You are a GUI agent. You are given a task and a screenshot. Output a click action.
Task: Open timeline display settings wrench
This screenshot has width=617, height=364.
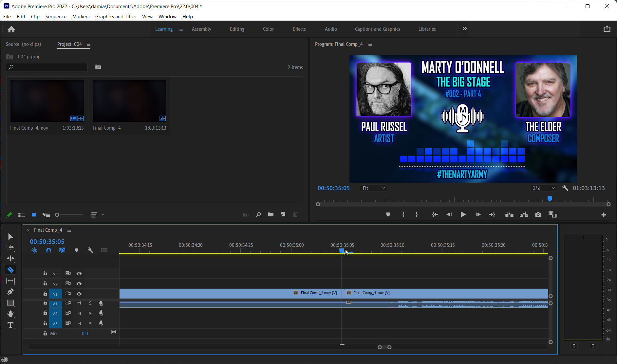tap(90, 250)
